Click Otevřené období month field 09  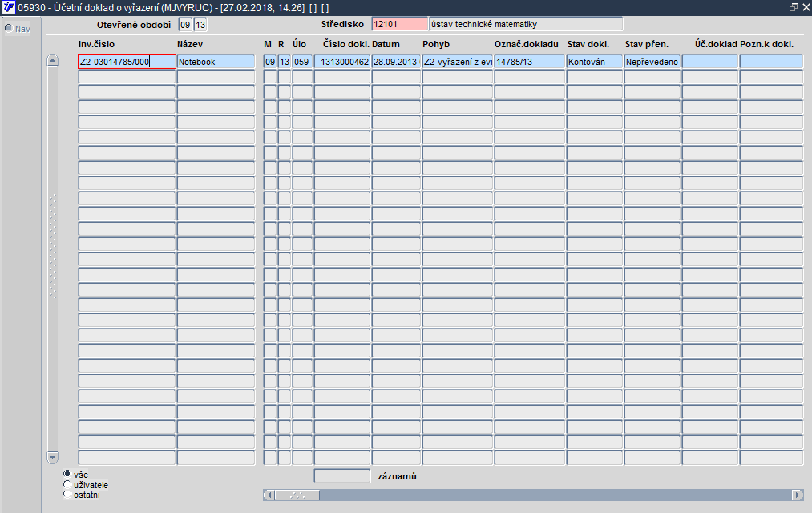[185, 24]
